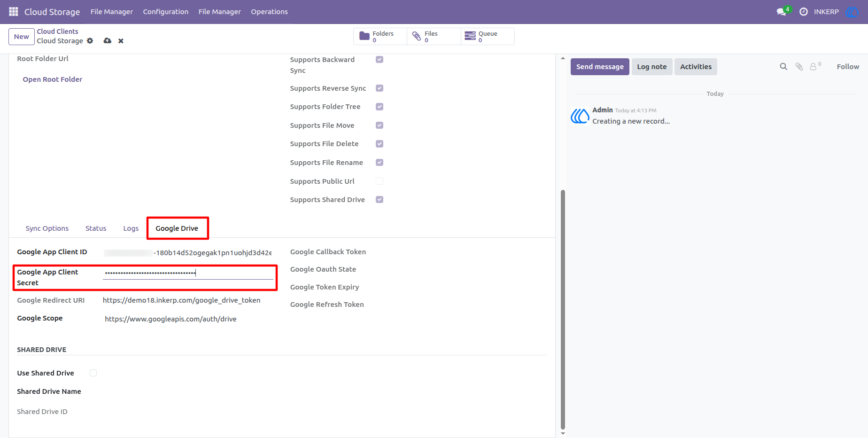Toggle Supports File Move checkbox
Screen dimensions: 868x438
380,125
